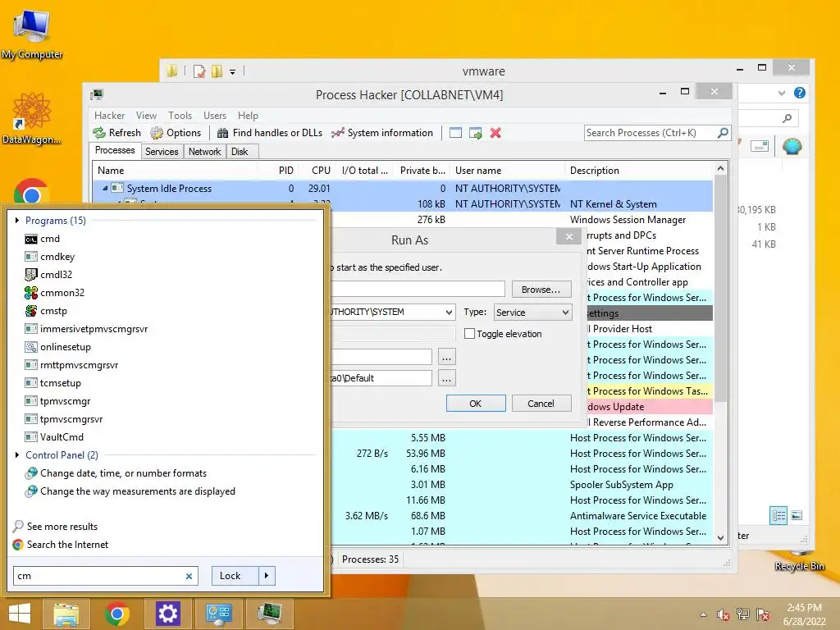Screen dimensions: 840x630
Task: Open Chrome from the taskbar
Action: [x=116, y=614]
